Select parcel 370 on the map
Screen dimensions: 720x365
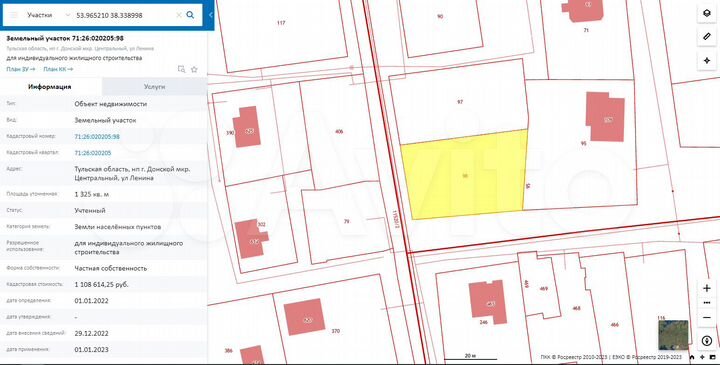pyautogui.click(x=336, y=331)
